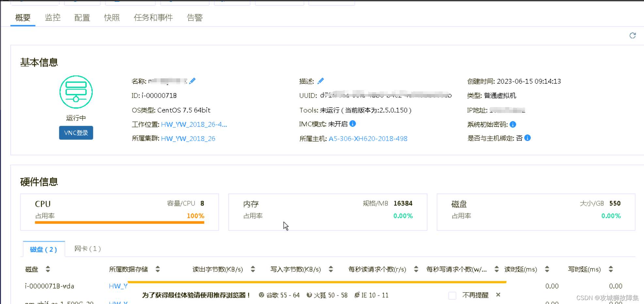Click the refresh icon at top right
The image size is (644, 304).
(x=633, y=35)
